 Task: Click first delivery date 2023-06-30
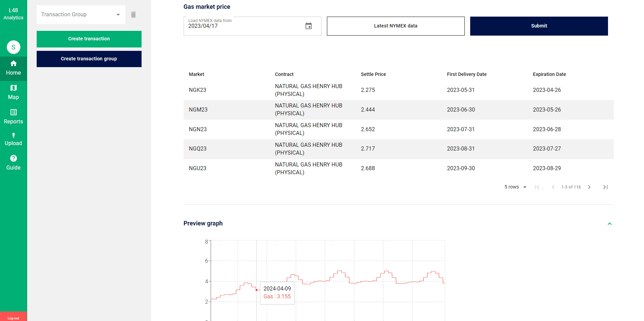(x=461, y=110)
